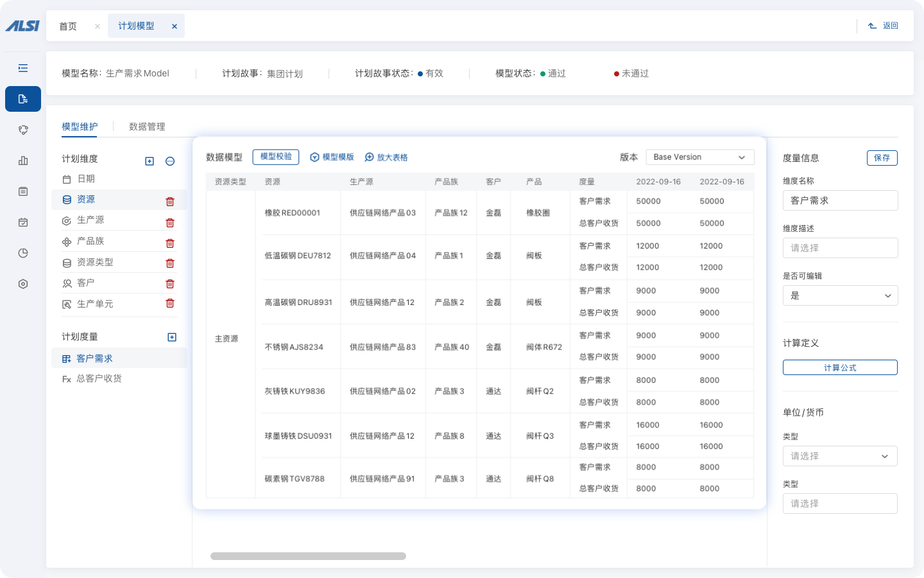Click the calendar icon in left navigation rail
Screen dimensions: 924x578
23,222
